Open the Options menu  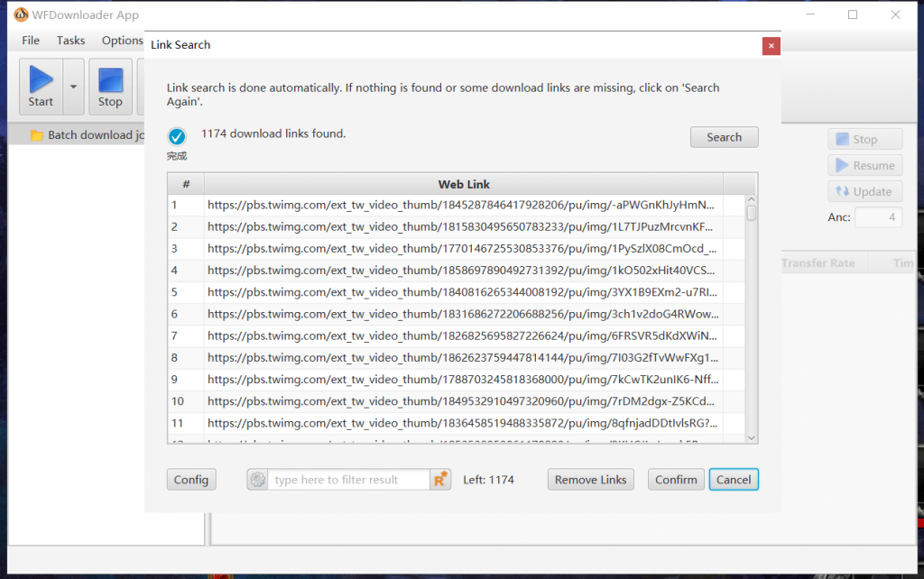[x=122, y=40]
